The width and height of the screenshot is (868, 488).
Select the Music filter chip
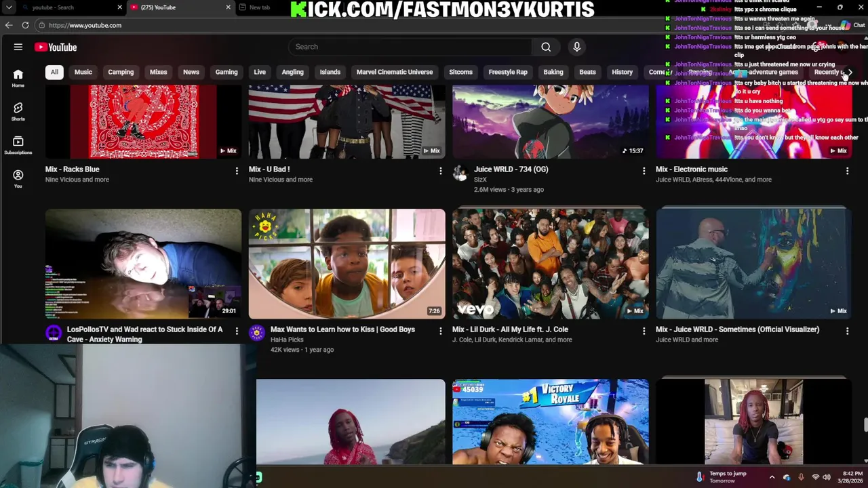pos(83,72)
